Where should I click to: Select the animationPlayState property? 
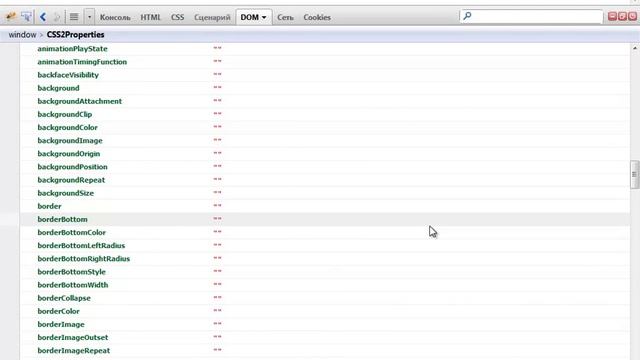[x=72, y=49]
